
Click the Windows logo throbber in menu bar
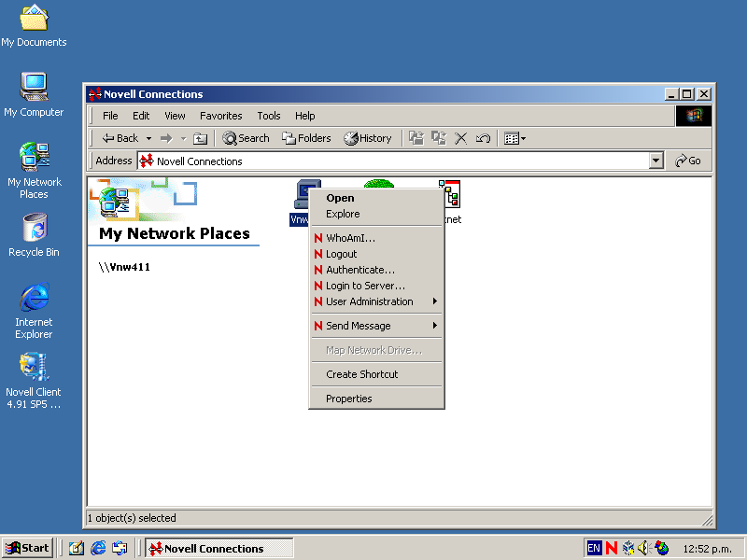[694, 116]
